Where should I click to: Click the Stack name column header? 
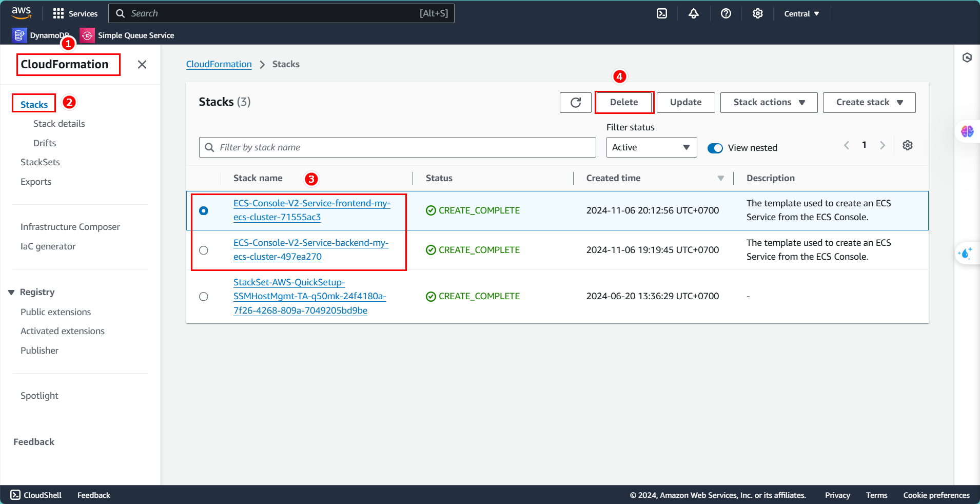258,178
